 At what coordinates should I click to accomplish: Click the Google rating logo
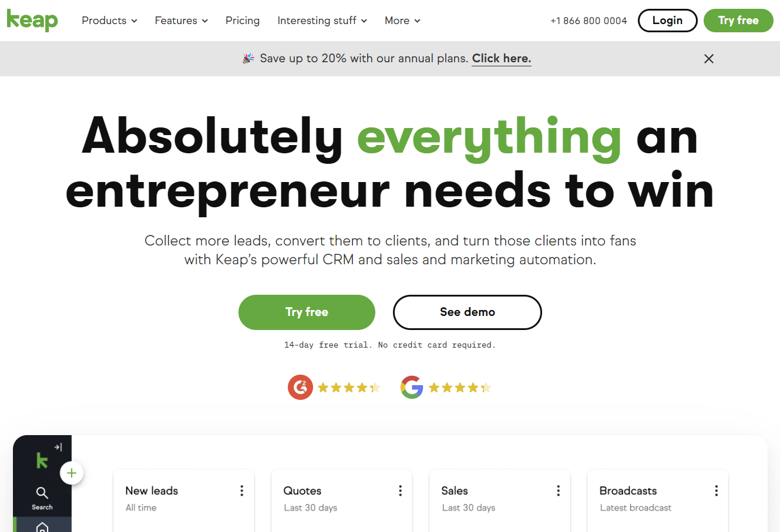(x=412, y=388)
